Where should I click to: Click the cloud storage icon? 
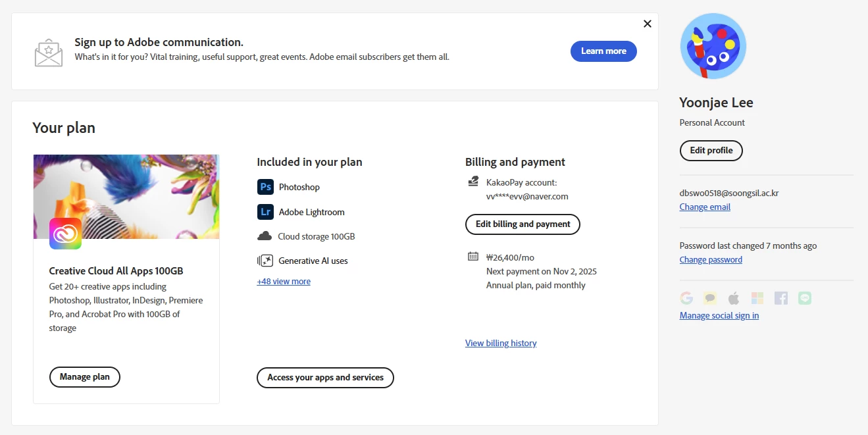(x=265, y=236)
